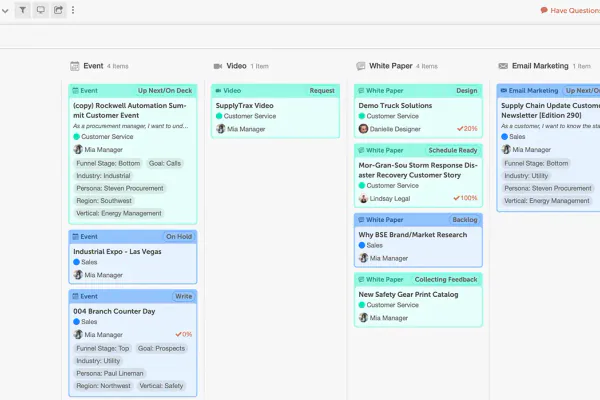
Task: Click Mia Manager avatar on Why BSE card
Action: click(363, 258)
